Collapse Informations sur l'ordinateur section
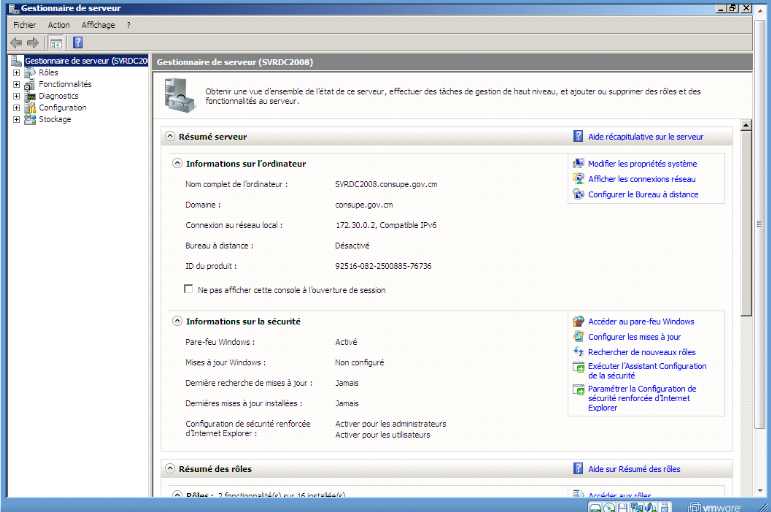The height and width of the screenshot is (512, 771). [x=177, y=163]
